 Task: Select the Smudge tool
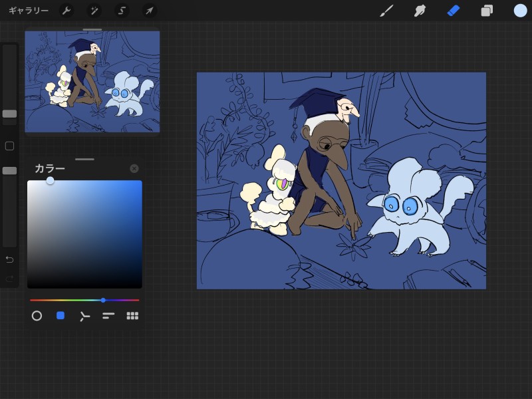420,11
